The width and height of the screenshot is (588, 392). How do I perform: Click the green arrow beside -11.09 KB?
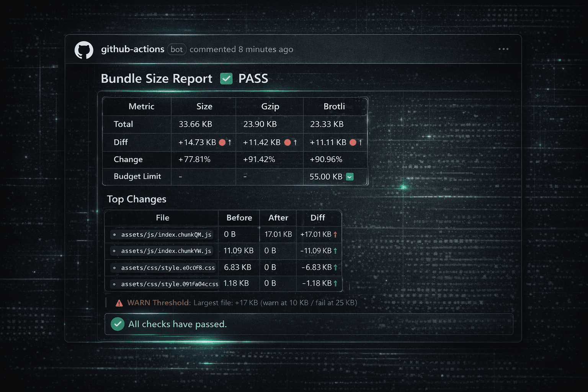(x=335, y=251)
